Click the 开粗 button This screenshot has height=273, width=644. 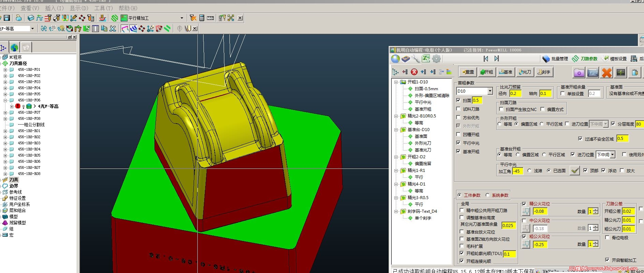coord(486,72)
